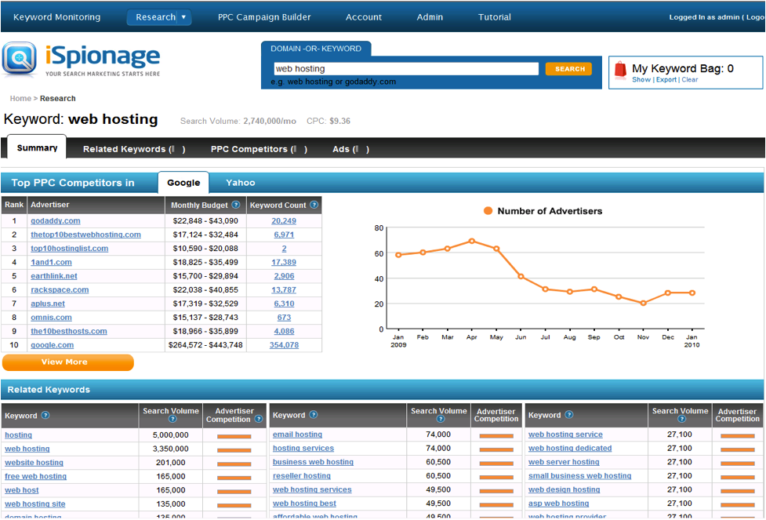Screen dimensions: 766x520
Task: Click the red Keyword Bag shopping icon
Action: 620,70
